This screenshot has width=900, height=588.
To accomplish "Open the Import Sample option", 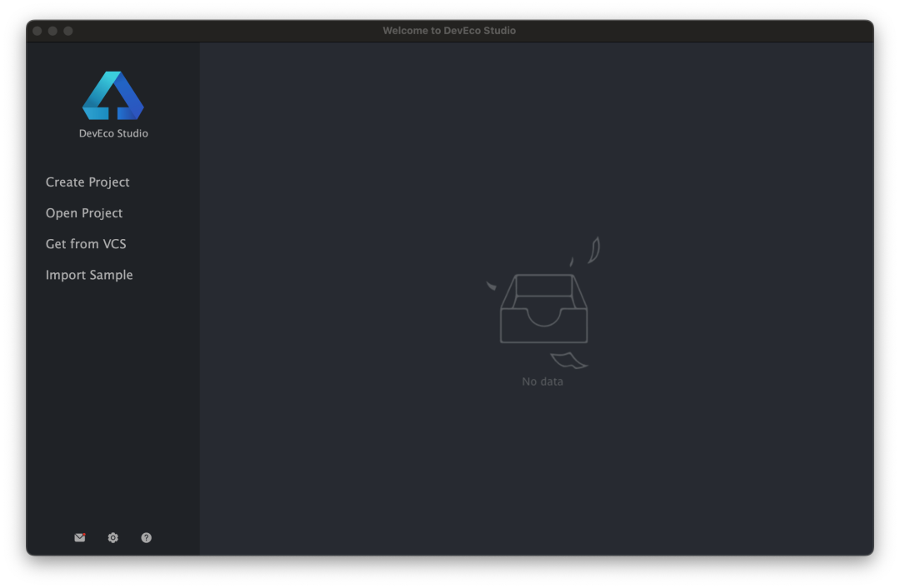I will click(x=89, y=275).
